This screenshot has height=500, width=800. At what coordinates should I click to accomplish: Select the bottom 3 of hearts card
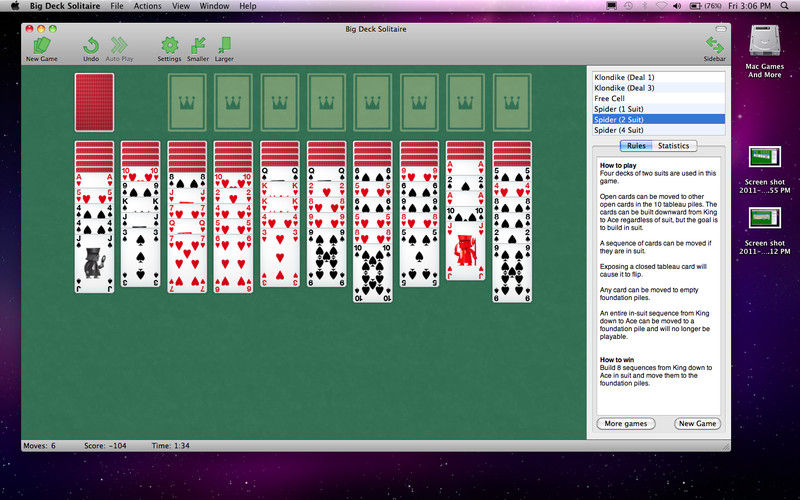point(280,257)
